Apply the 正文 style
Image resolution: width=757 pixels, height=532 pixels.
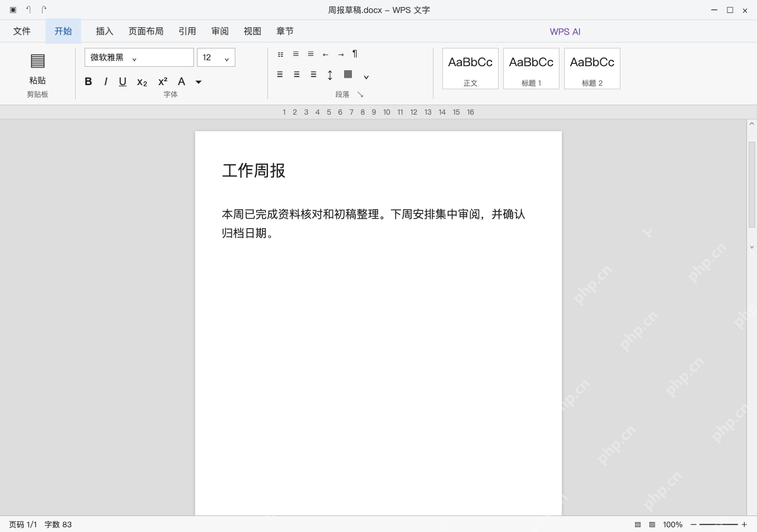click(470, 69)
